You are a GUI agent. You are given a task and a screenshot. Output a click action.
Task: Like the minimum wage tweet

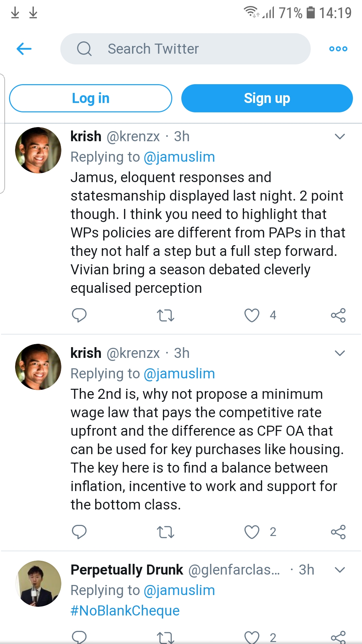(252, 532)
